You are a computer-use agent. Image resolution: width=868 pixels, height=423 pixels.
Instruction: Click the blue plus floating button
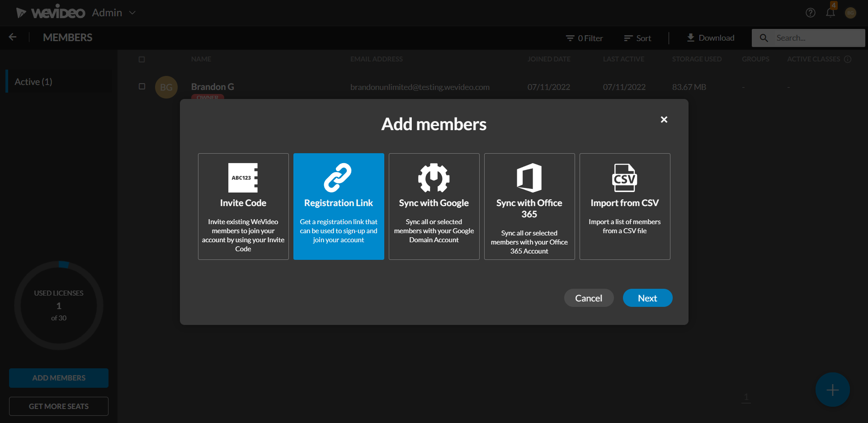point(833,390)
